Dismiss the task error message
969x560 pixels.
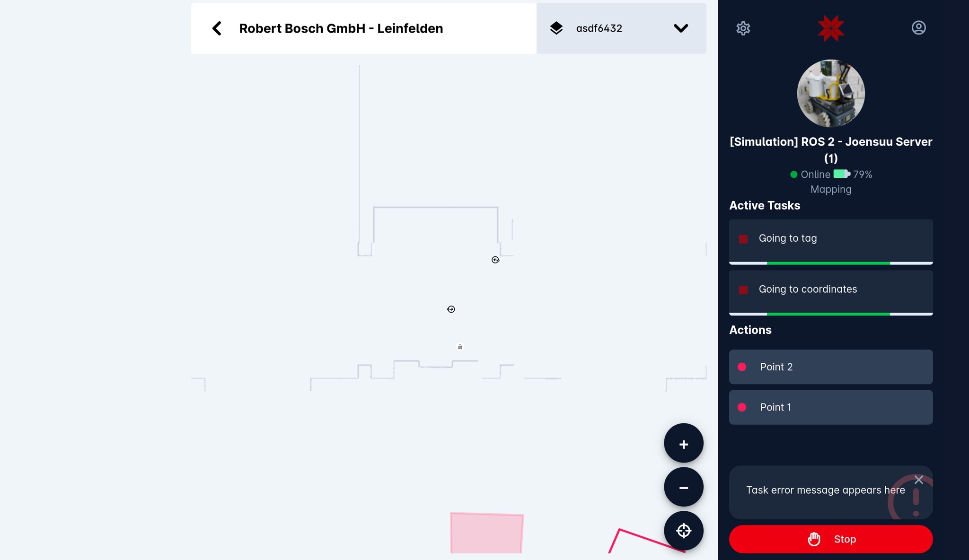(919, 480)
